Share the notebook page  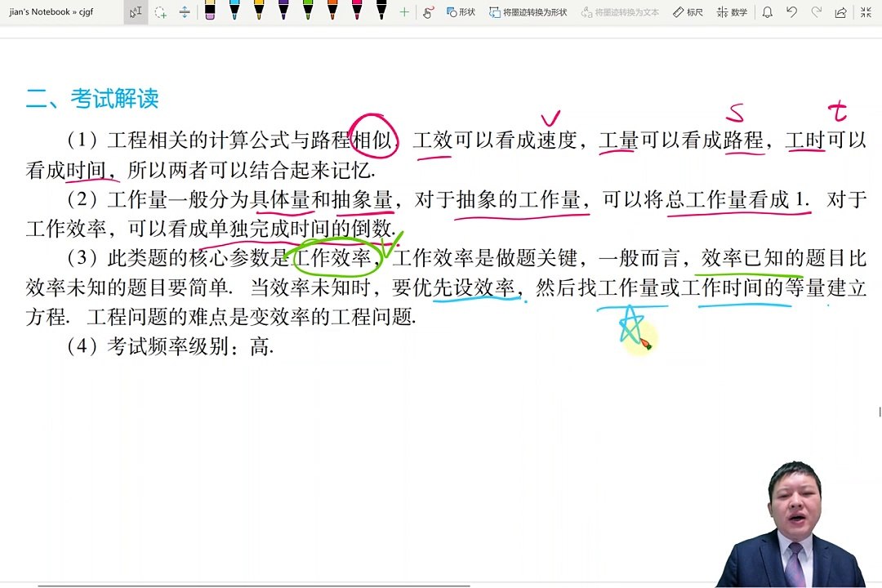tap(840, 11)
